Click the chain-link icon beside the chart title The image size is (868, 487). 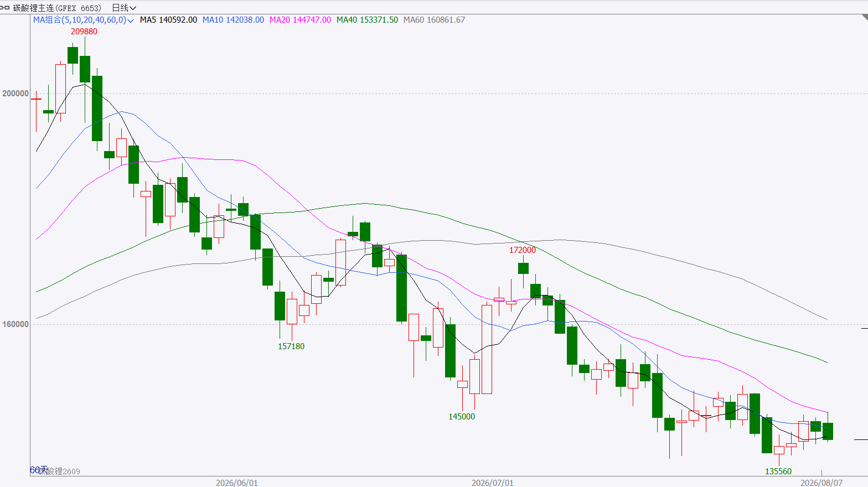coord(4,8)
